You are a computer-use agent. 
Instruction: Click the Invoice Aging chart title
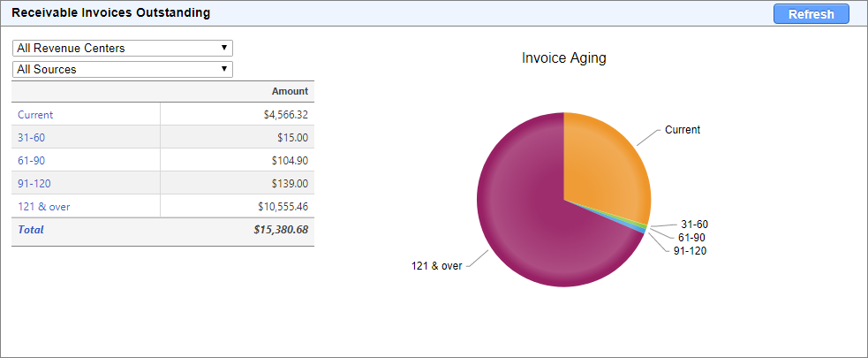(x=563, y=58)
